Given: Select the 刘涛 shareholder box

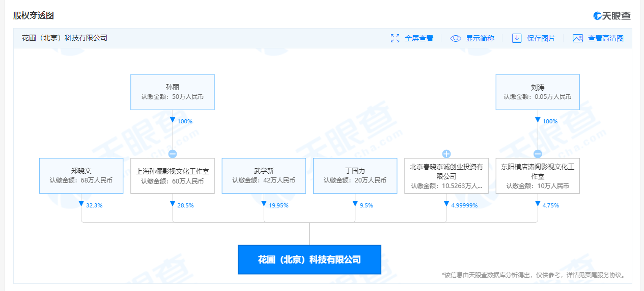Looking at the screenshot, I should click(538, 92).
